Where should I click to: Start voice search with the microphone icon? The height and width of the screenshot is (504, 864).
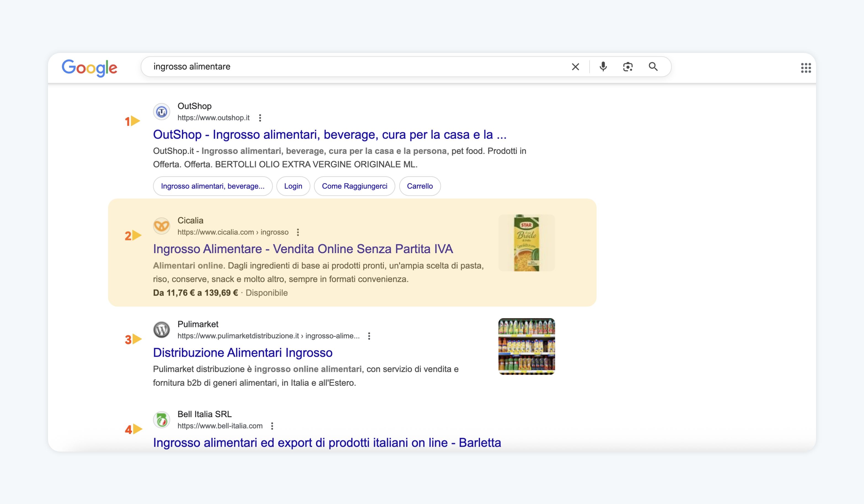click(x=603, y=66)
